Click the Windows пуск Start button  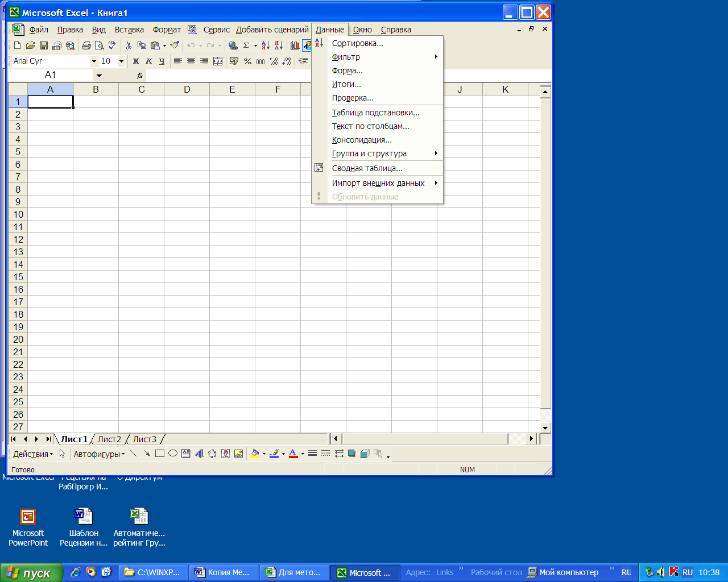pyautogui.click(x=30, y=573)
